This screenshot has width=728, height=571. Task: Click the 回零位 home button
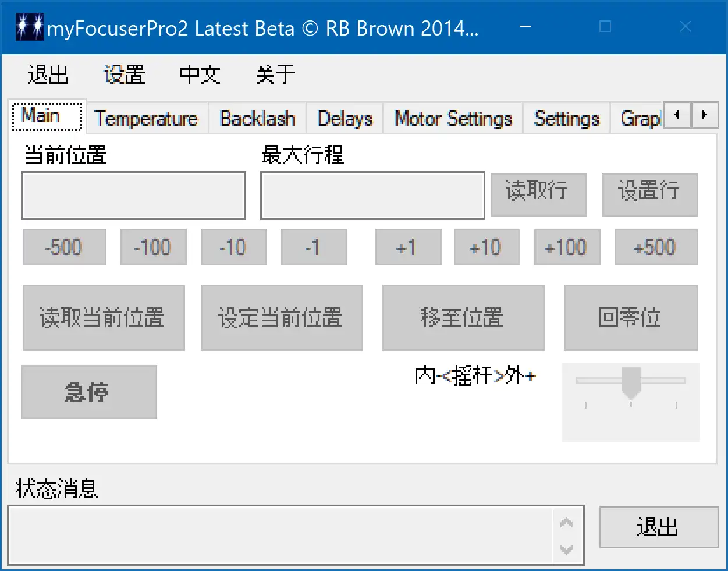tap(631, 318)
